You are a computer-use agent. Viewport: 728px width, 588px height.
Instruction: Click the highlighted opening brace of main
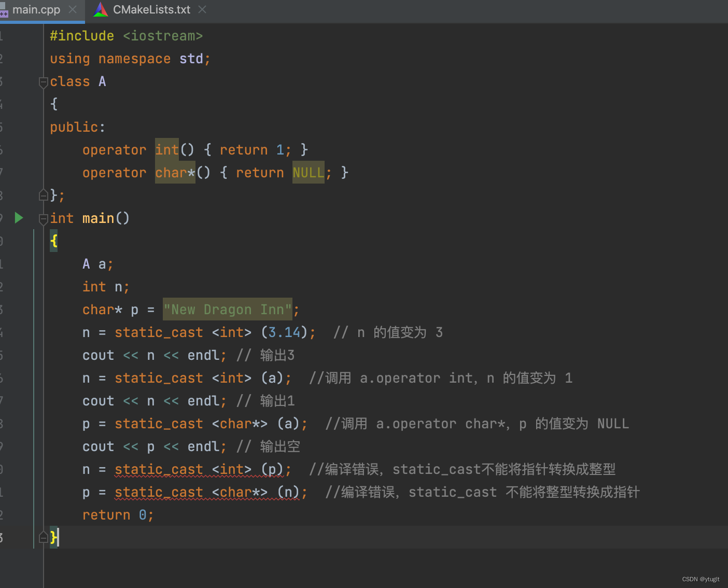[54, 241]
